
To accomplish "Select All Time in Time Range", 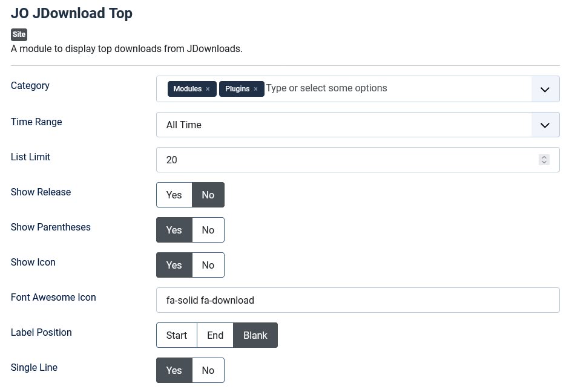I will [x=345, y=125].
